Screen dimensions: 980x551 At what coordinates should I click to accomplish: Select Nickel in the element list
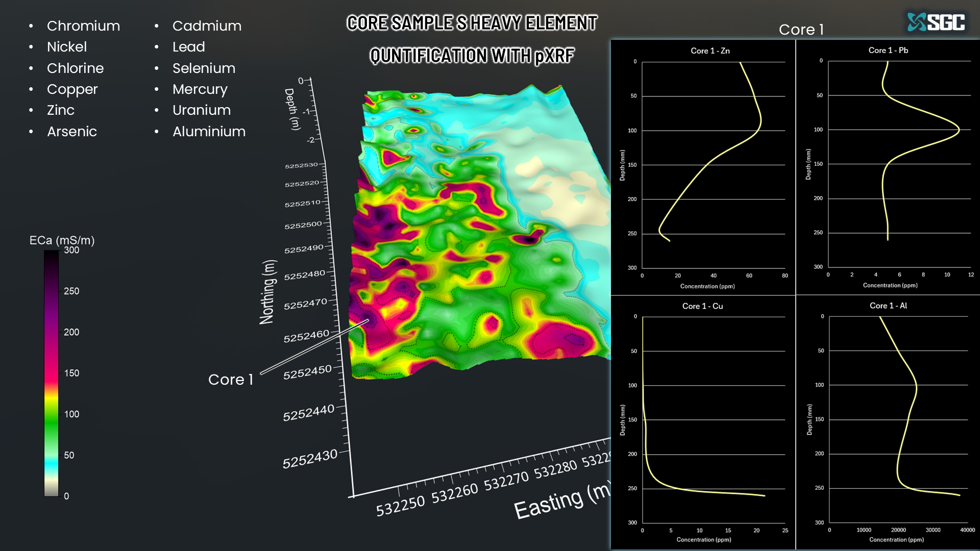click(67, 47)
